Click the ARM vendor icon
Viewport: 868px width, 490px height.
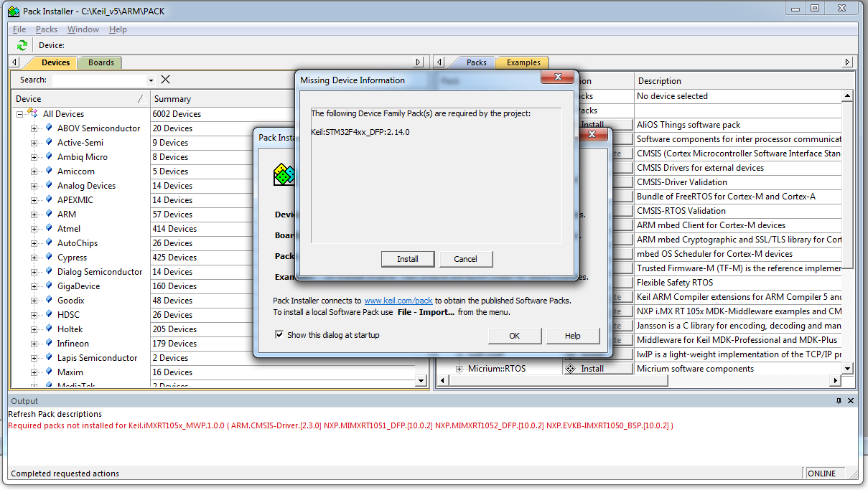pyautogui.click(x=50, y=215)
